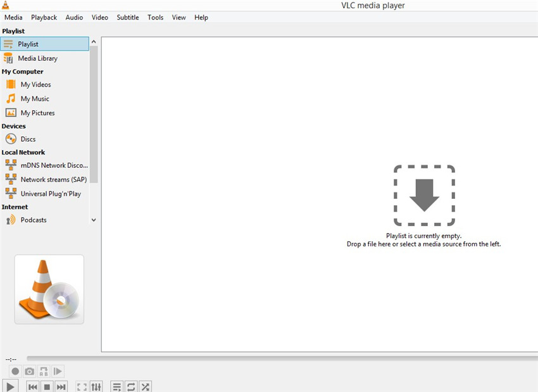This screenshot has width=538, height=392.
Task: Browse My Videos source
Action: 44,84
